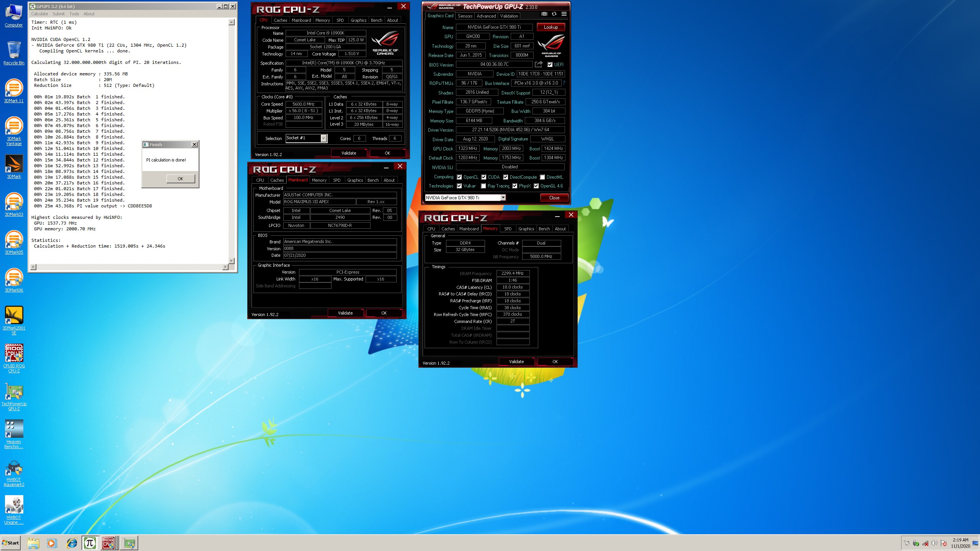Screen dimensions: 980x551
Task: Click the Lookup button in GPU-Z
Action: click(550, 27)
